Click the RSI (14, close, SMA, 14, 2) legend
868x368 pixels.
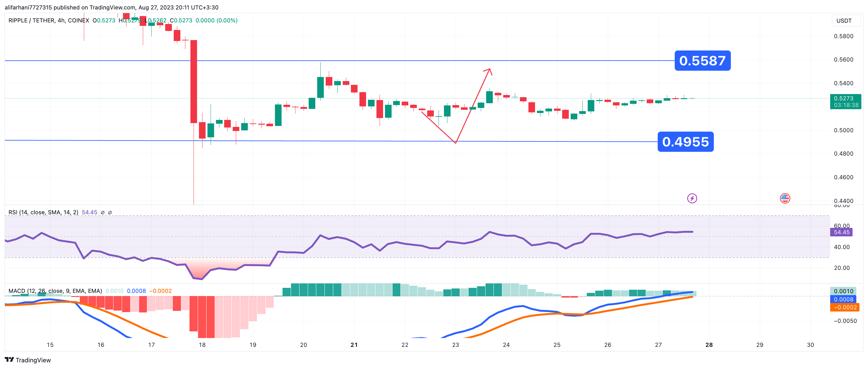pos(43,212)
